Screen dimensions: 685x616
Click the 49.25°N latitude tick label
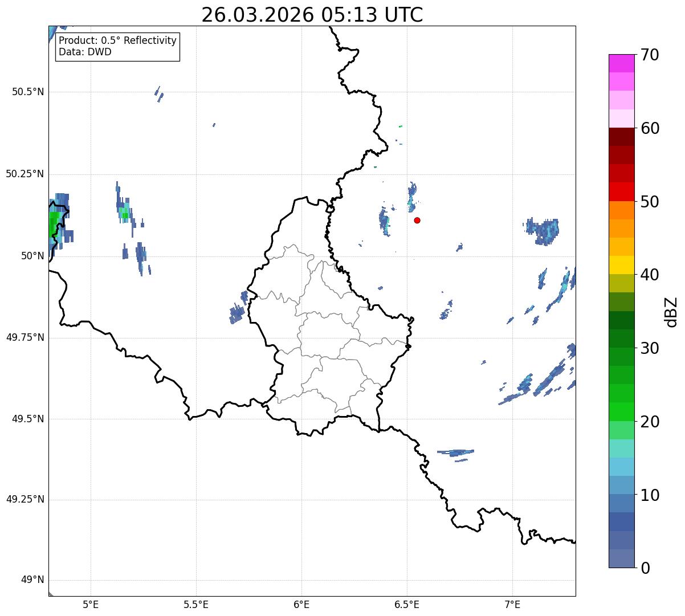click(x=25, y=500)
